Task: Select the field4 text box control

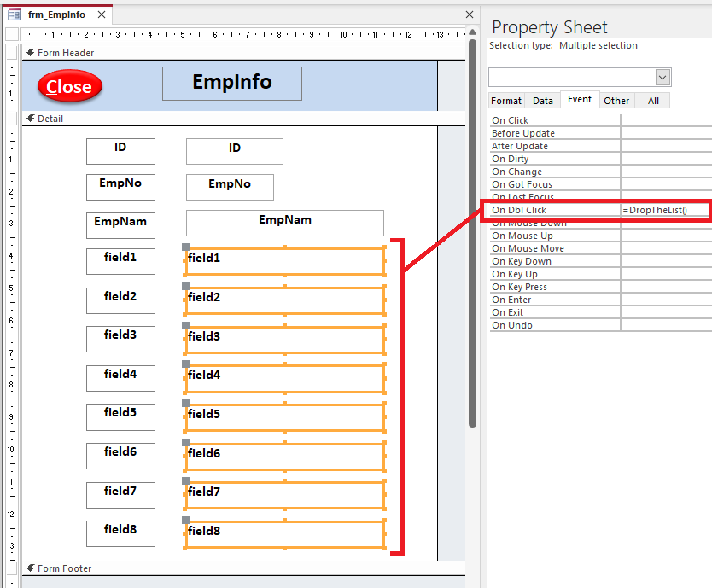Action: coord(285,379)
